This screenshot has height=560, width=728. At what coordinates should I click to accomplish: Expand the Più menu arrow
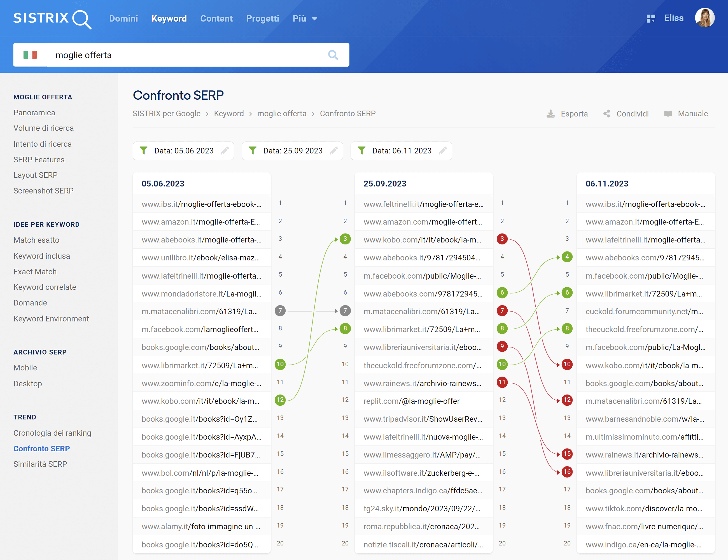[314, 19]
